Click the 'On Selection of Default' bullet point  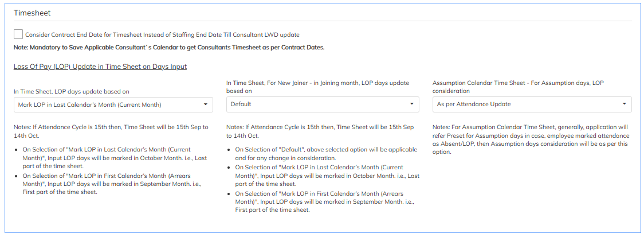tap(327, 153)
